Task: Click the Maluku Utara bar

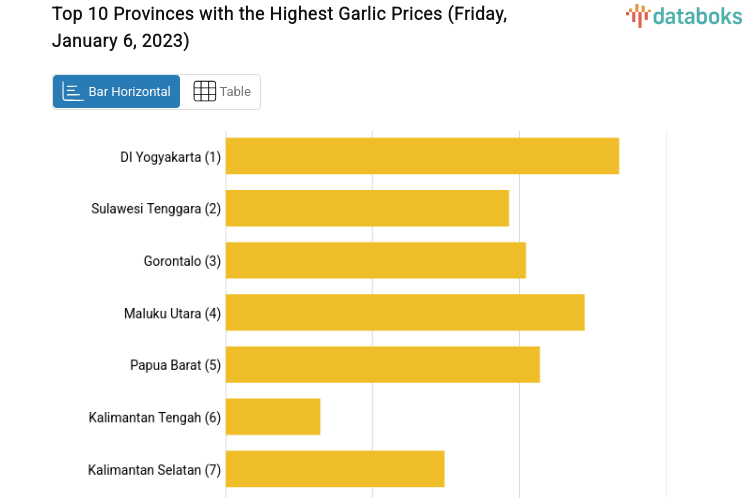Action: point(405,312)
